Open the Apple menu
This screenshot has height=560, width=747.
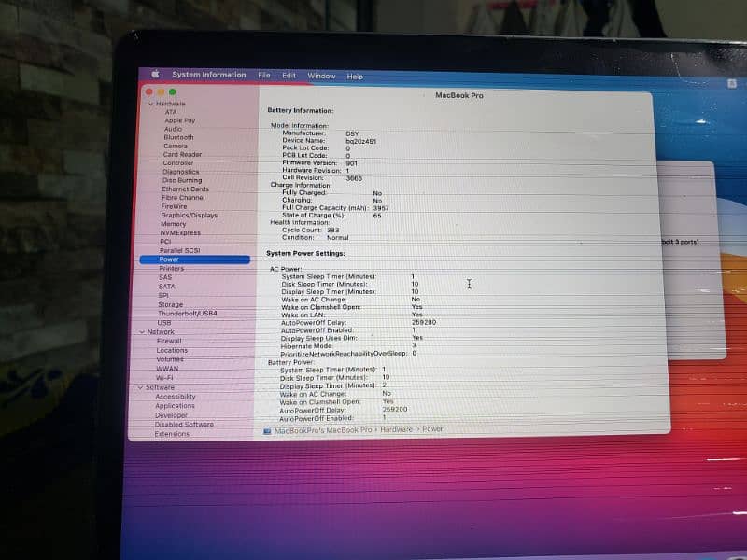[155, 75]
